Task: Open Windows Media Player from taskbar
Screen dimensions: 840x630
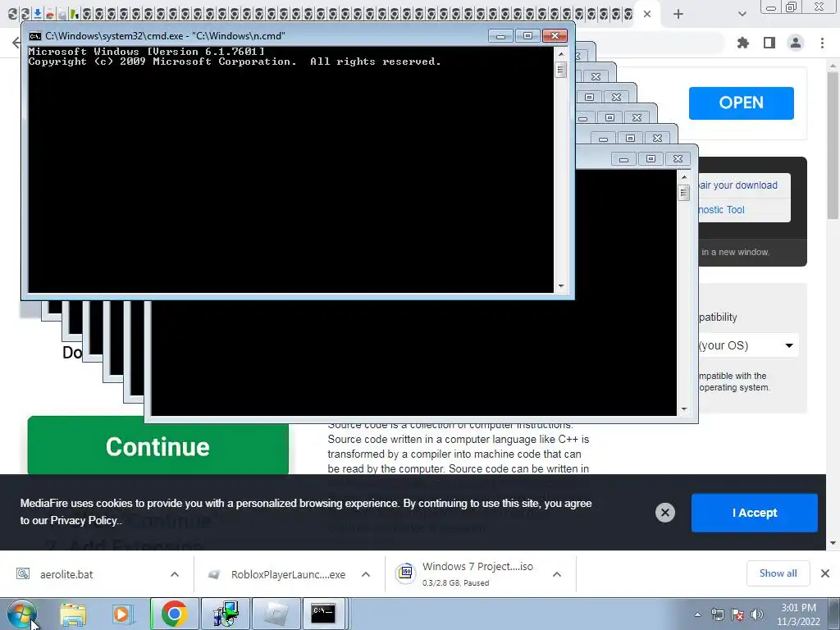Action: pyautogui.click(x=122, y=614)
